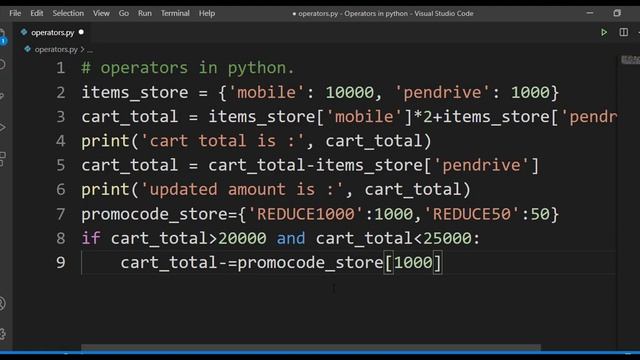Screen dimensions: 640x360
Task: Click the 'and' keyword on line 8
Action: click(291, 238)
